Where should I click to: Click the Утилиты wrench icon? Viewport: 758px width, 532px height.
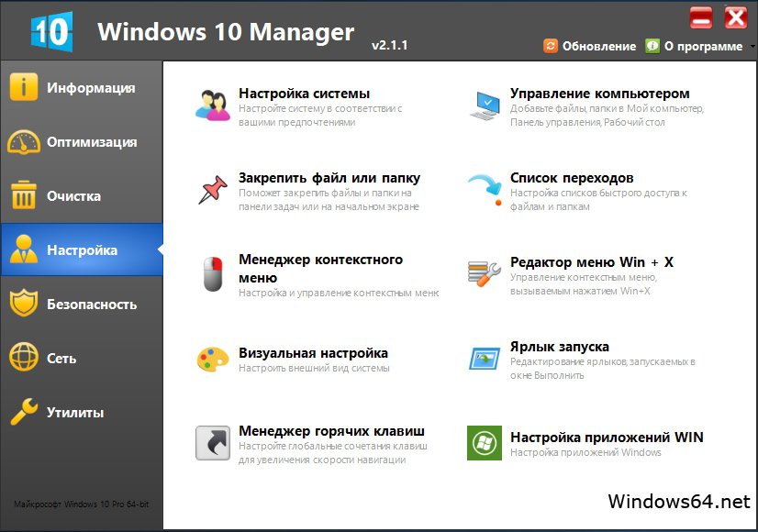[23, 411]
